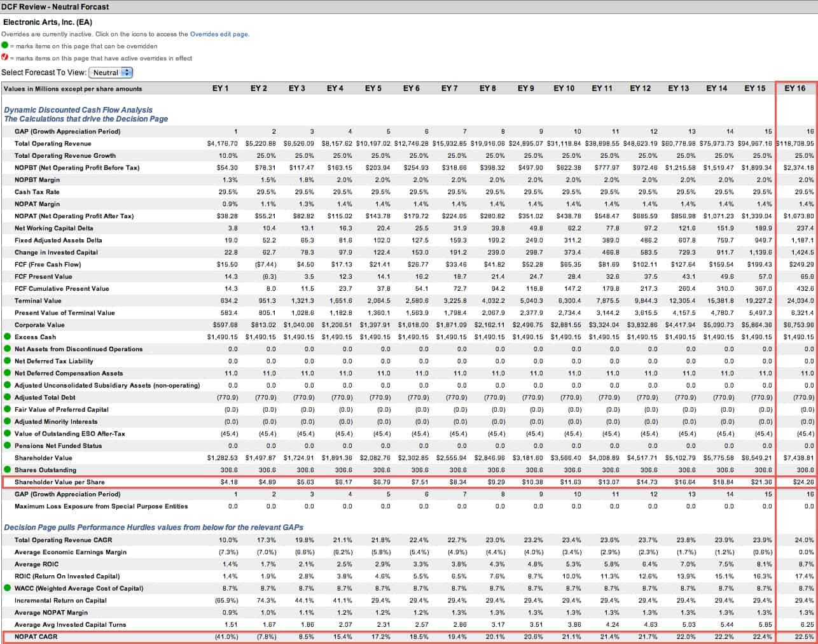The width and height of the screenshot is (818, 644).
Task: Click the Shareholder Value per Share row label
Action: point(60,482)
